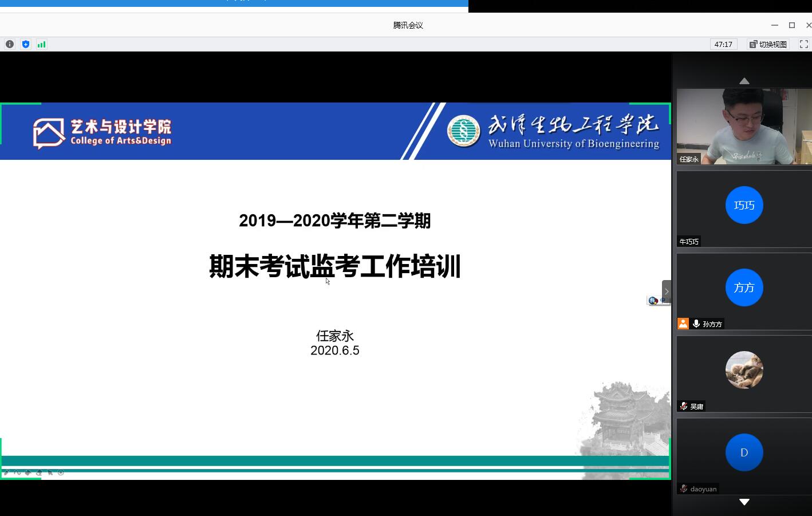The image size is (812, 516).
Task: Enter full screen mode
Action: click(x=803, y=44)
